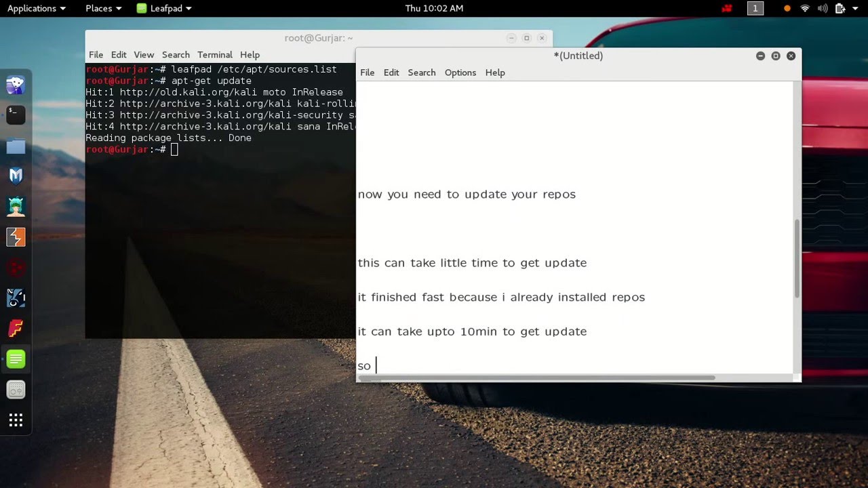The width and height of the screenshot is (868, 488).
Task: Select the green Leafpad dock icon
Action: (16, 359)
